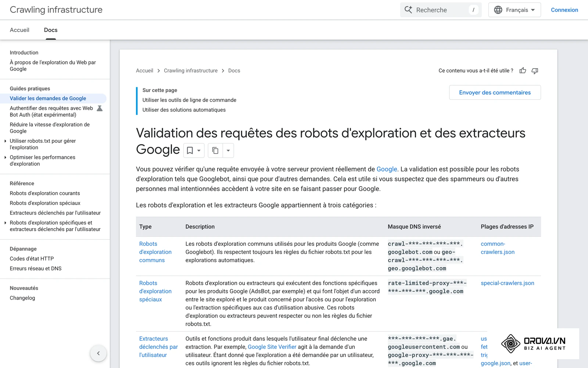
Task: Open dropdown arrow next to copy icon
Action: [228, 151]
